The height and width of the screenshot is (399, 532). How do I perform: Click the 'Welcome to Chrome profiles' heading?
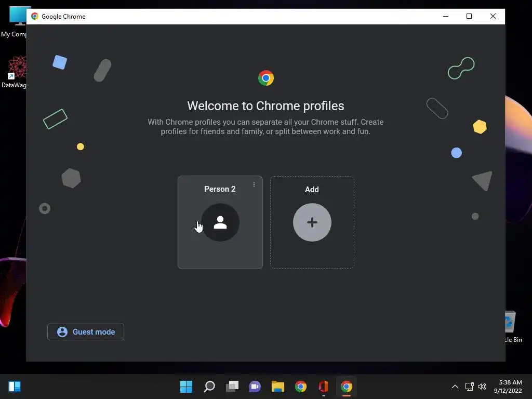coord(265,106)
